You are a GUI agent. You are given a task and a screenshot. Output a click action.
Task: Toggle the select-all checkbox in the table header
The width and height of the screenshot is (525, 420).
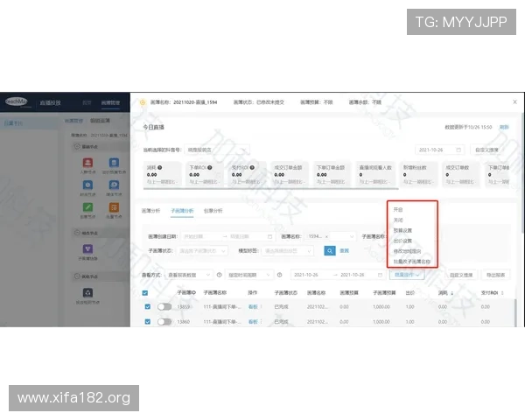(145, 293)
